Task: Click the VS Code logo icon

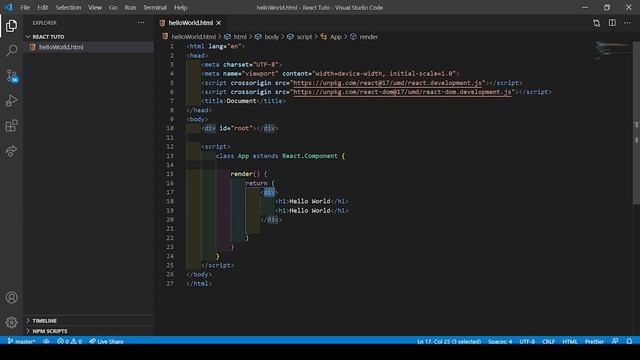Action: click(9, 7)
